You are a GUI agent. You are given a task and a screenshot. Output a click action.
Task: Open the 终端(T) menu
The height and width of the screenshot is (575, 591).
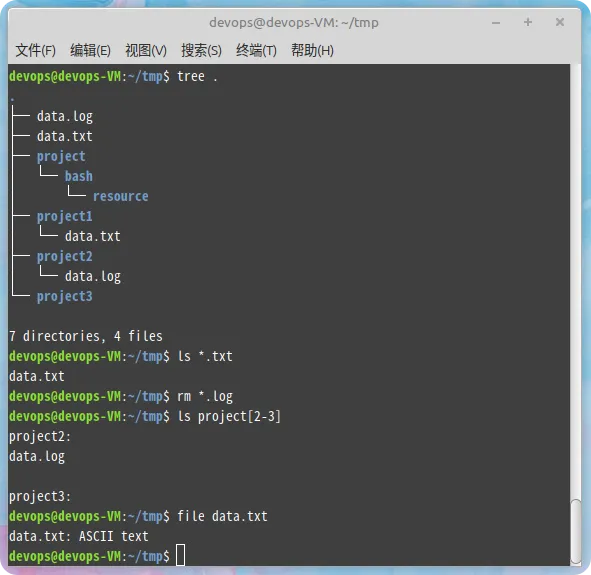click(256, 50)
